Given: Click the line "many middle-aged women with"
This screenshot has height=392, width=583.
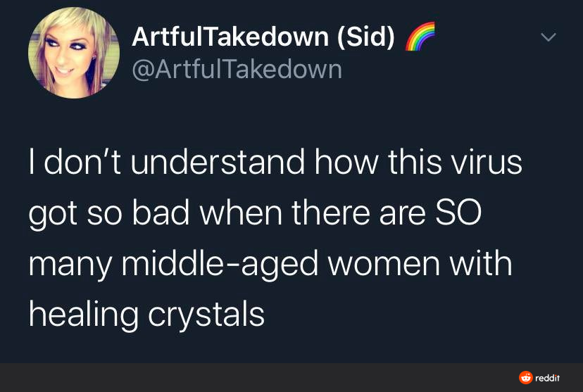Looking at the screenshot, I should pos(270,264).
